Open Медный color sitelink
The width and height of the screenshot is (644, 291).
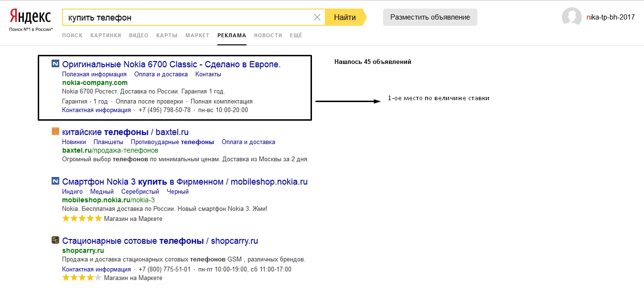point(102,191)
